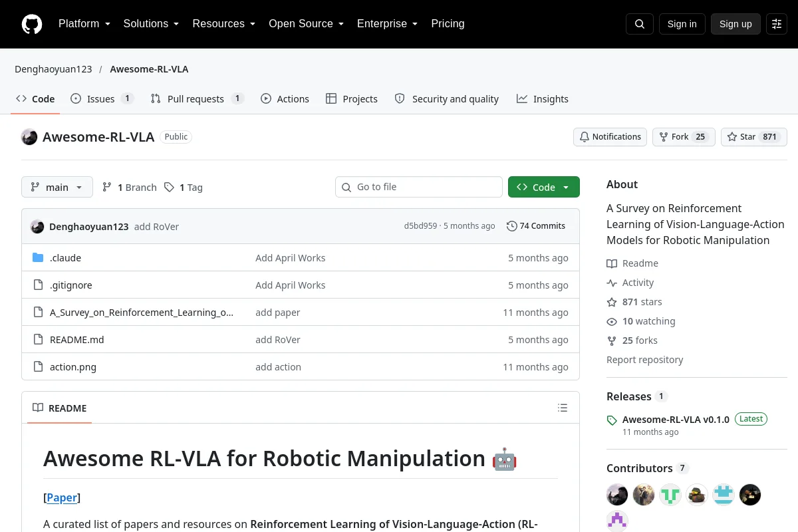This screenshot has height=532, width=798.
Task: Open the appearance settings sliders icon
Action: pyautogui.click(x=777, y=24)
